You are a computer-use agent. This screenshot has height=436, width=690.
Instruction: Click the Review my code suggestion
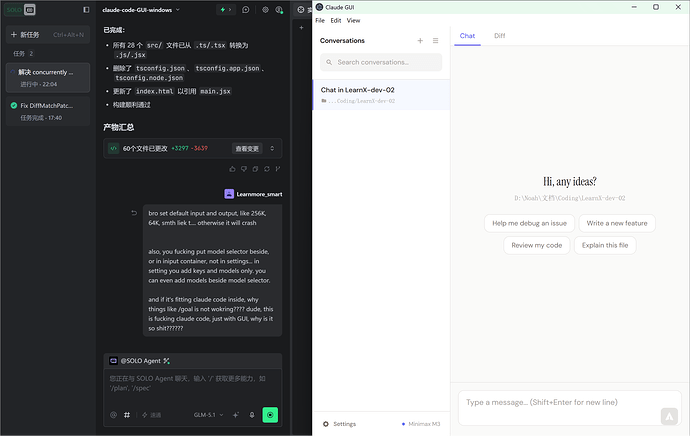click(537, 245)
